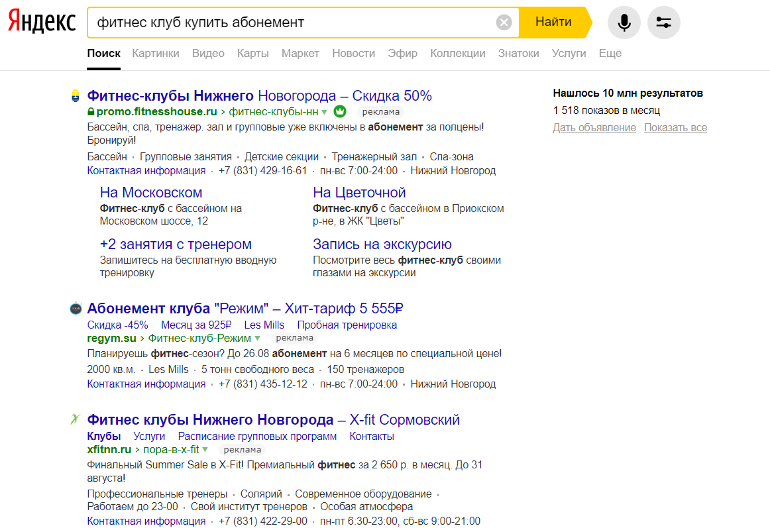Switch to the Карты tab
Image resolution: width=770 pixels, height=532 pixels.
tap(253, 54)
